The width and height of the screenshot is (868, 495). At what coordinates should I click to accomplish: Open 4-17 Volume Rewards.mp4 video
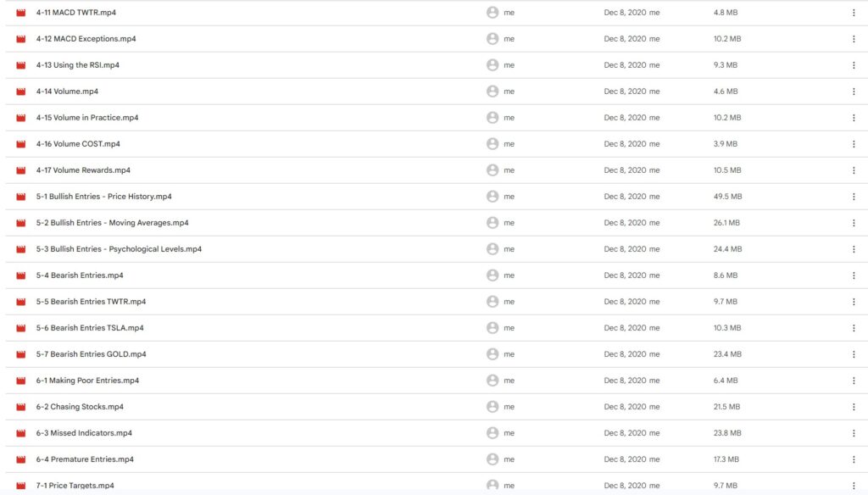pos(83,170)
